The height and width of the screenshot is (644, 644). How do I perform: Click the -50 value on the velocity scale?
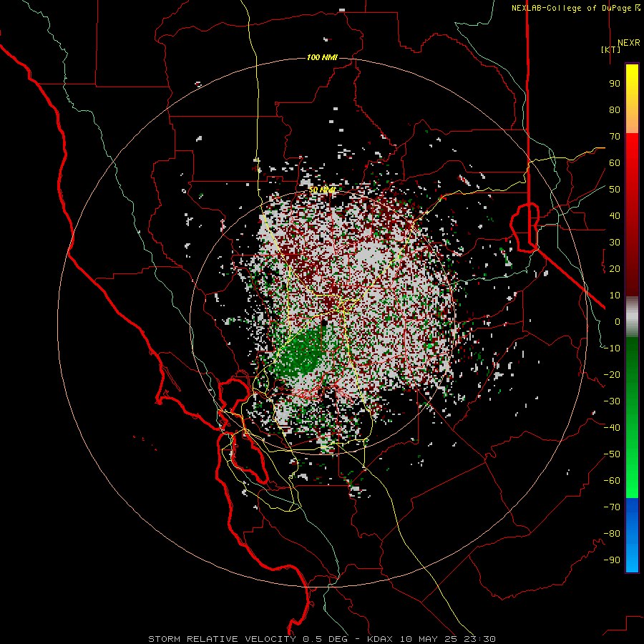pyautogui.click(x=612, y=454)
